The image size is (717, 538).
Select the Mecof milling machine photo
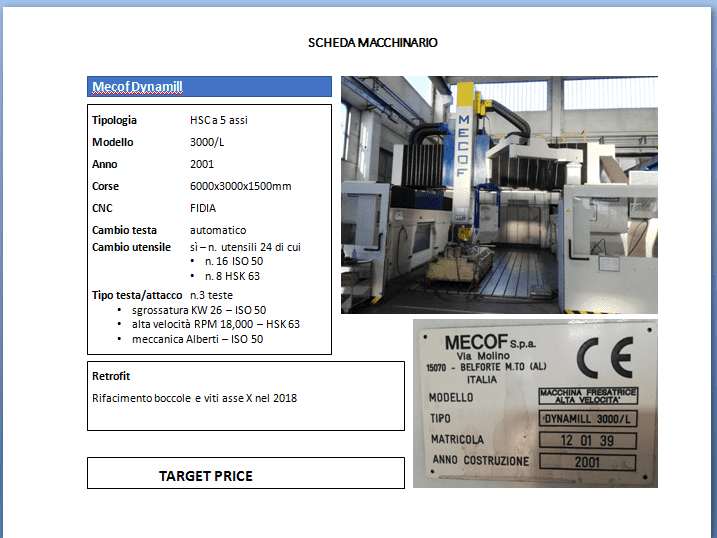(499, 195)
